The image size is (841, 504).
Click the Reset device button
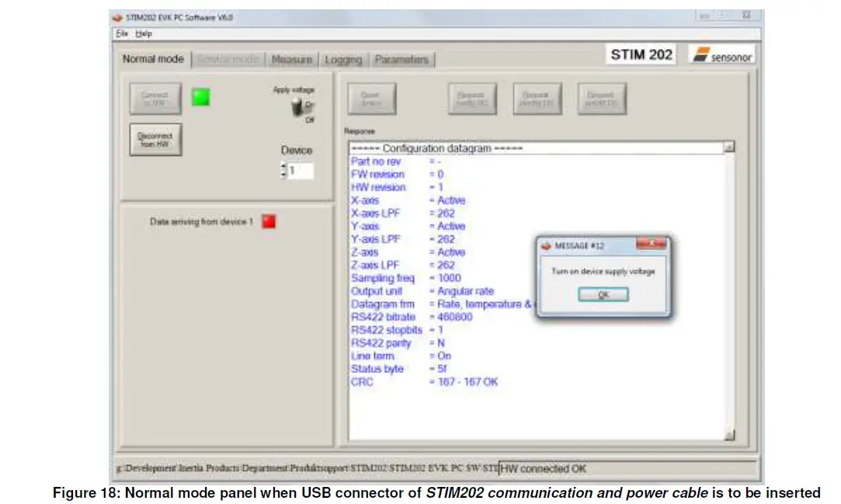[371, 98]
